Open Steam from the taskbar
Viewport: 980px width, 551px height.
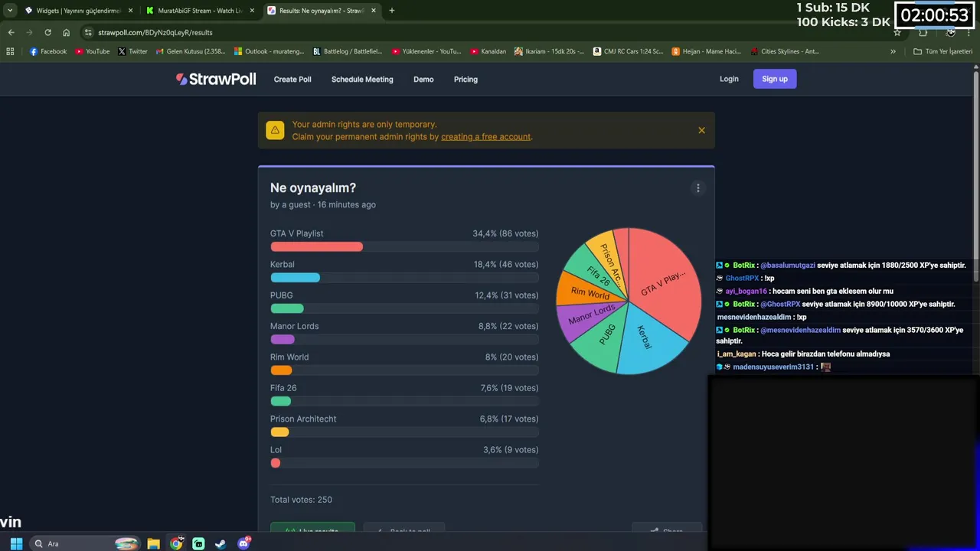[220, 543]
